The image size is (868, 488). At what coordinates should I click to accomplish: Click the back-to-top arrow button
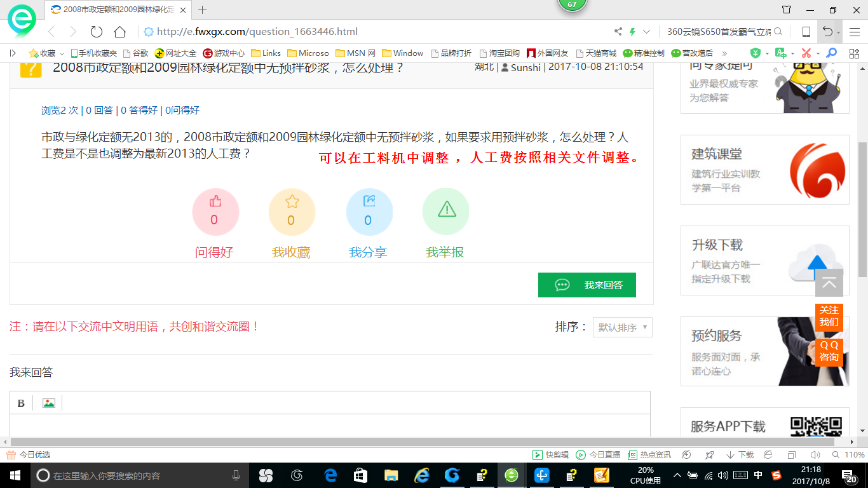[x=829, y=283]
